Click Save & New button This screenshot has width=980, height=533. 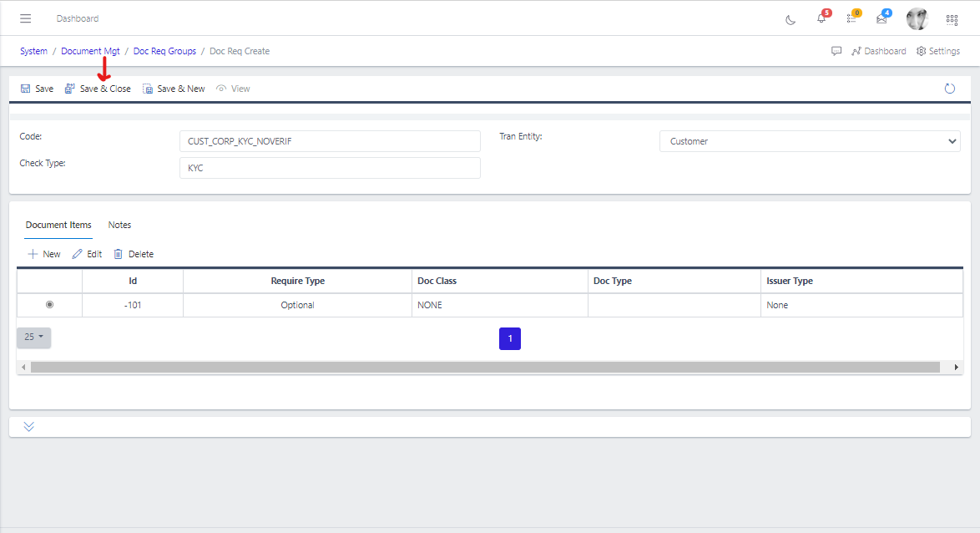[174, 89]
